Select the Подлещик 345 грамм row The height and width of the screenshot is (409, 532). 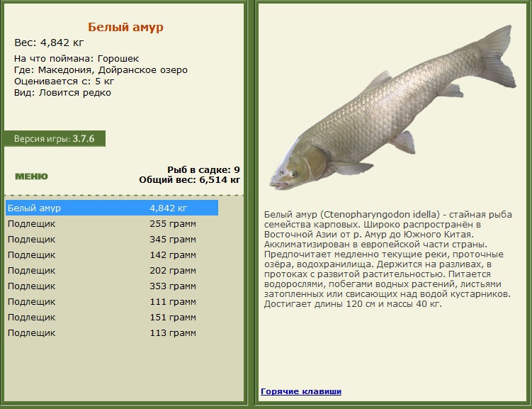112,240
